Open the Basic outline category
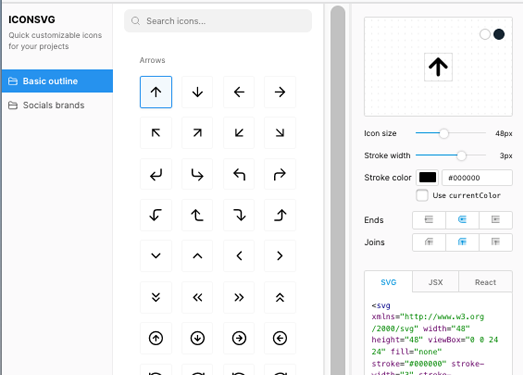This screenshot has height=375, width=523. coord(57,81)
